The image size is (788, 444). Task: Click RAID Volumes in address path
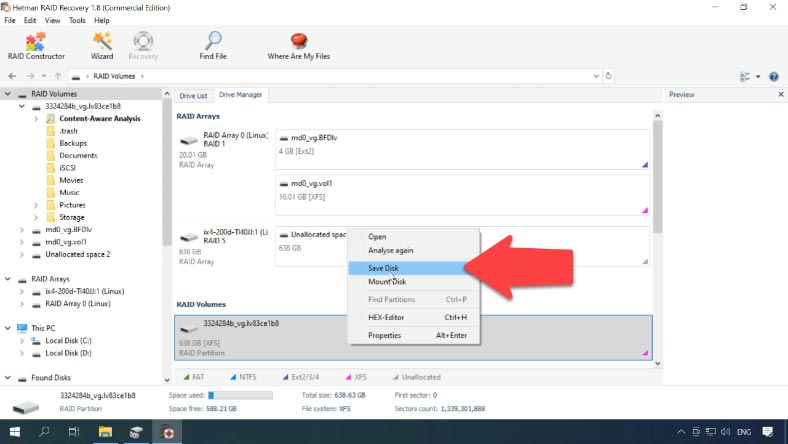pyautogui.click(x=114, y=76)
